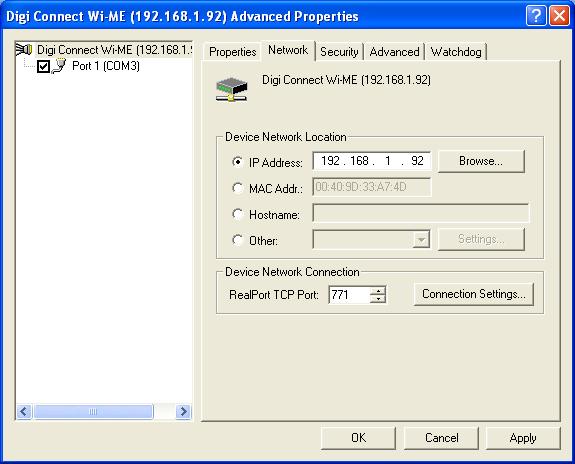
Task: Click the tree horizontal scrollbar thumb
Action: coord(93,412)
